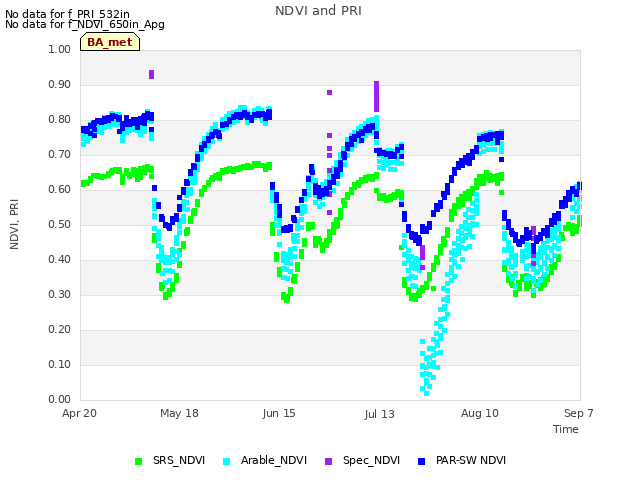Image resolution: width=640 pixels, height=480 pixels.
Task: Click the chart title NDVI and PRI
Action: click(318, 11)
